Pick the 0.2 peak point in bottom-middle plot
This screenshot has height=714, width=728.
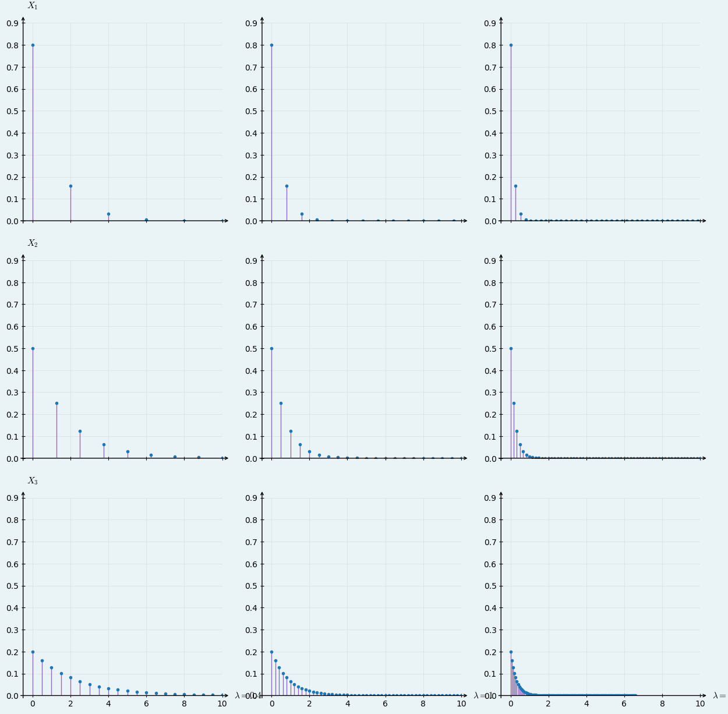pyautogui.click(x=271, y=652)
